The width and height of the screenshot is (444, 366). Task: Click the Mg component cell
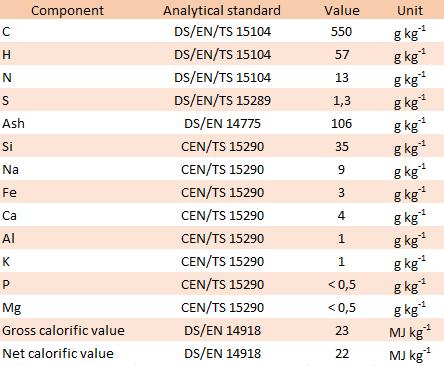12,308
